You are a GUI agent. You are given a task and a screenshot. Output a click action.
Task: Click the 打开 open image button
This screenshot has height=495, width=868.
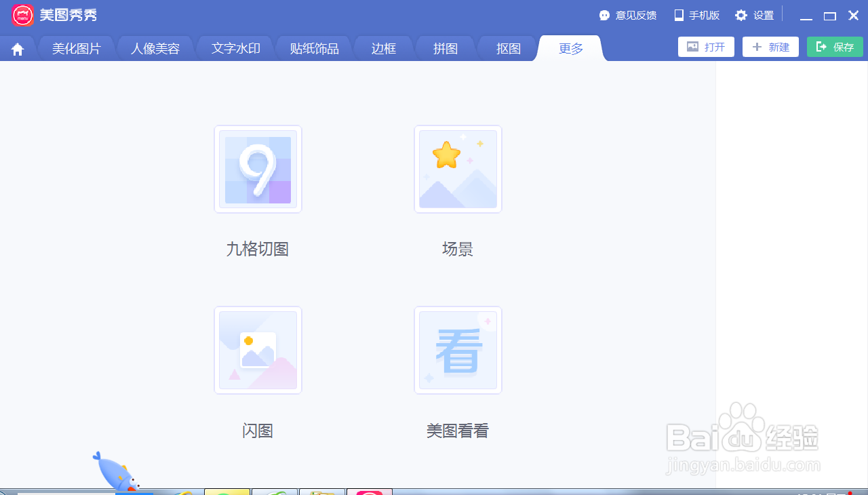(x=706, y=47)
